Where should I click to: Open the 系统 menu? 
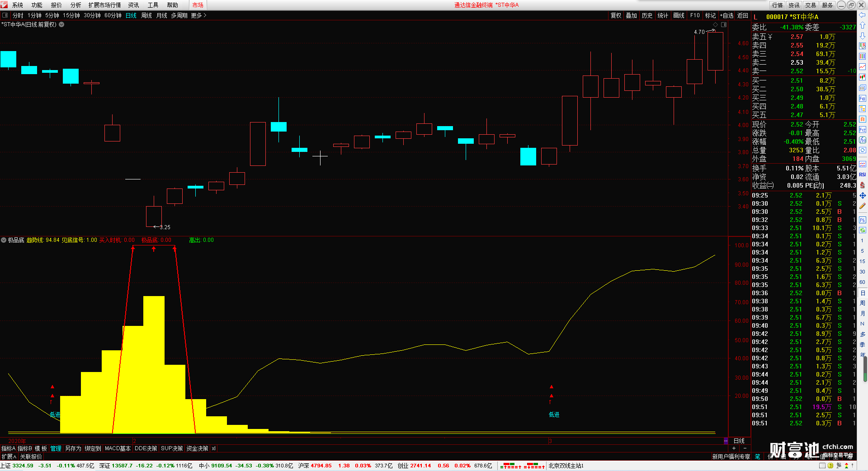pos(18,5)
